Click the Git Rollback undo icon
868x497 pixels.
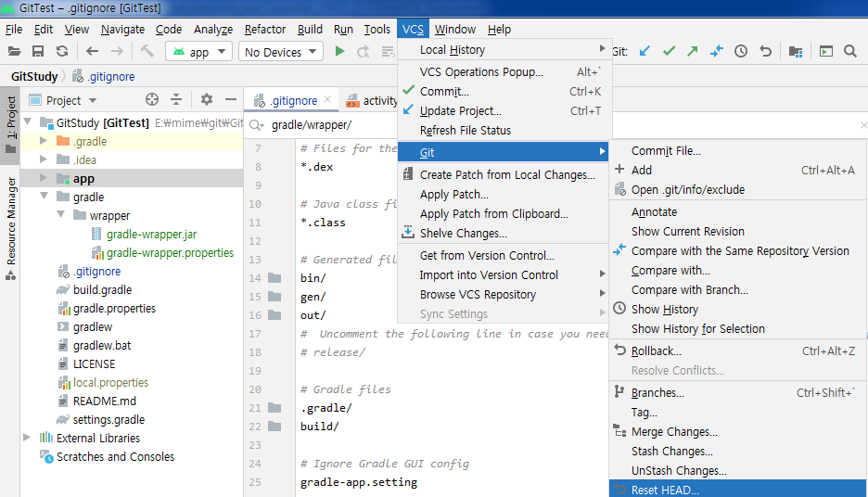pyautogui.click(x=766, y=52)
